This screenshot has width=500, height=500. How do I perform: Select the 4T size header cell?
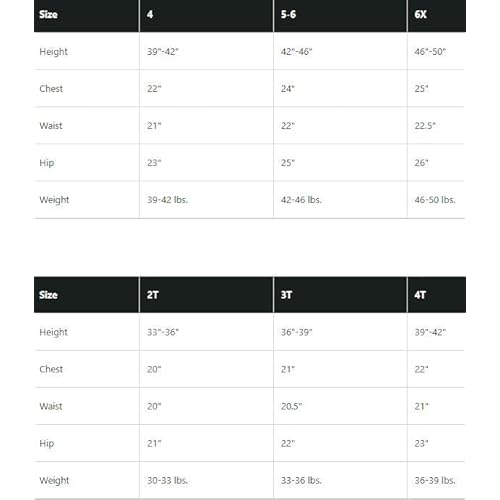[x=437, y=295]
